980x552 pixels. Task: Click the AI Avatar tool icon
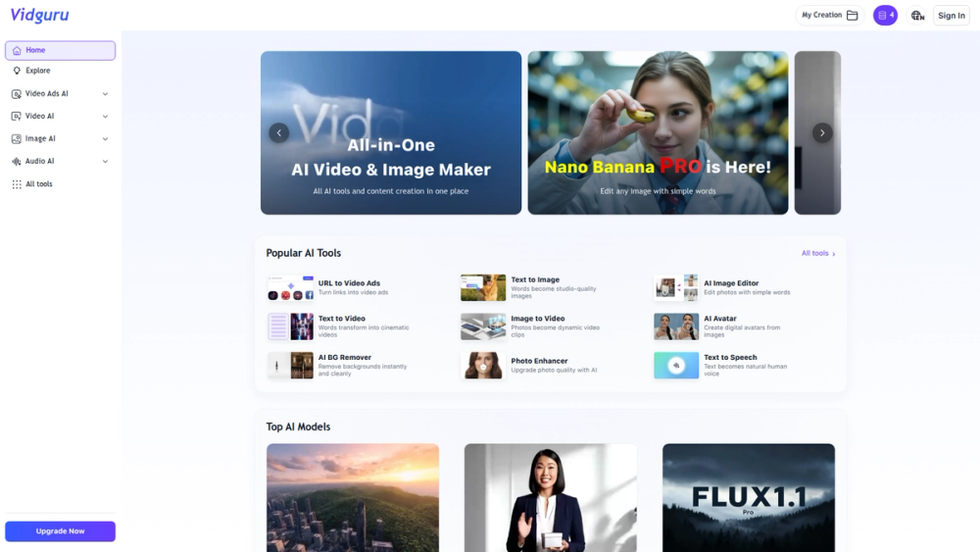676,326
